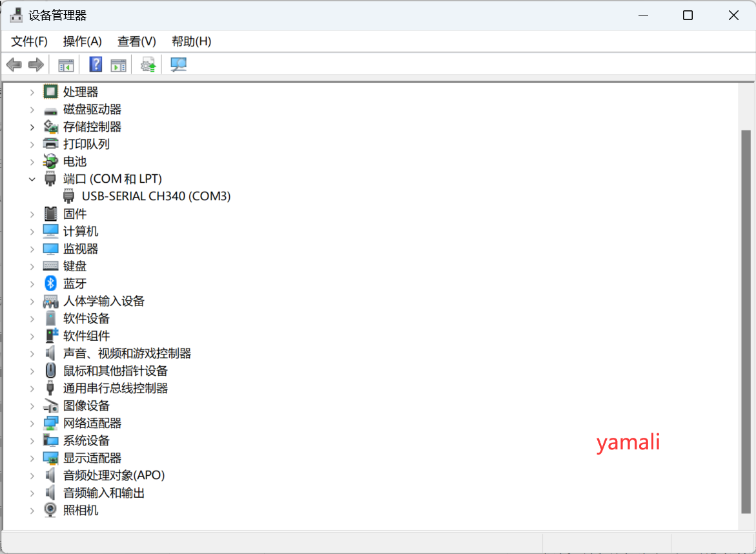The height and width of the screenshot is (554, 756).
Task: Click the scan for hardware changes icon
Action: (x=178, y=65)
